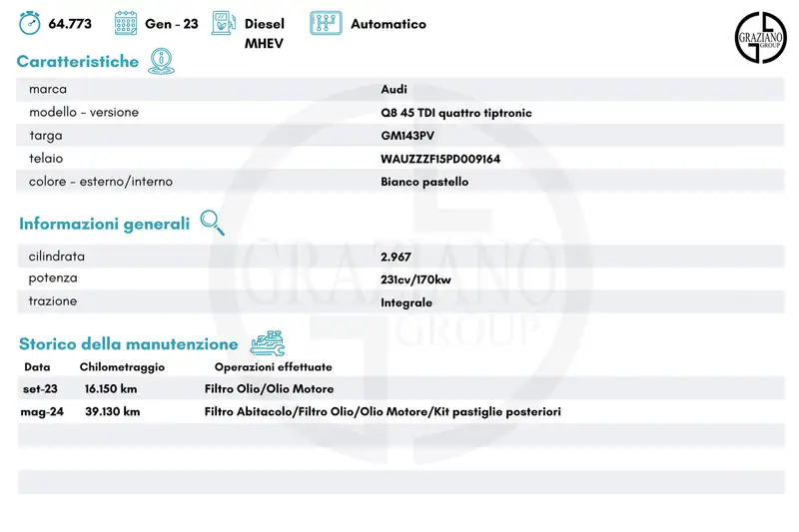Image resolution: width=799 pixels, height=532 pixels.
Task: Click the Informazioni generali heading
Action: [x=105, y=224]
